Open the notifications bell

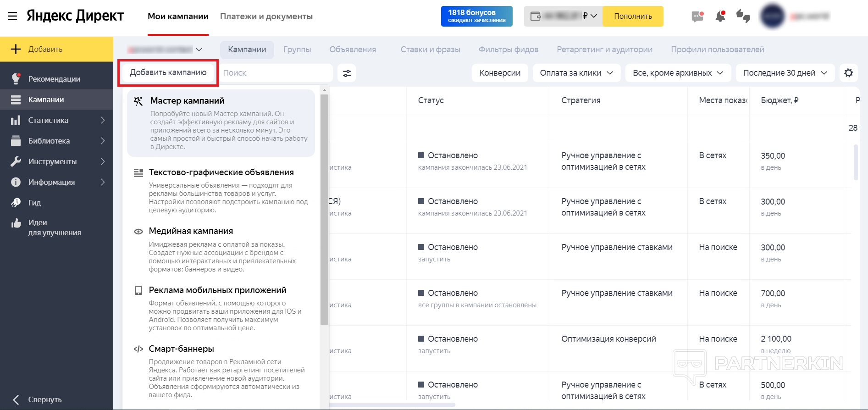(x=720, y=17)
